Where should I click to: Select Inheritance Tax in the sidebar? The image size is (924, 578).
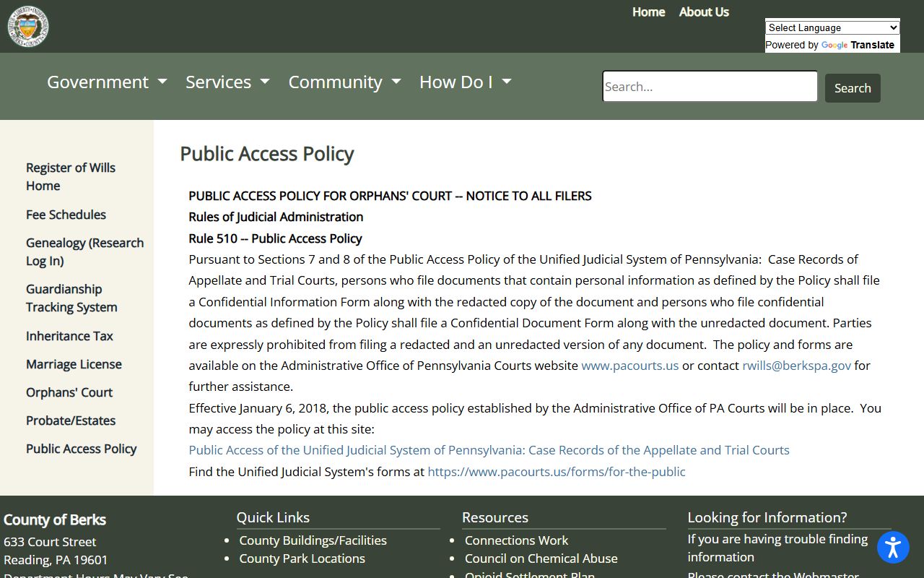(69, 336)
